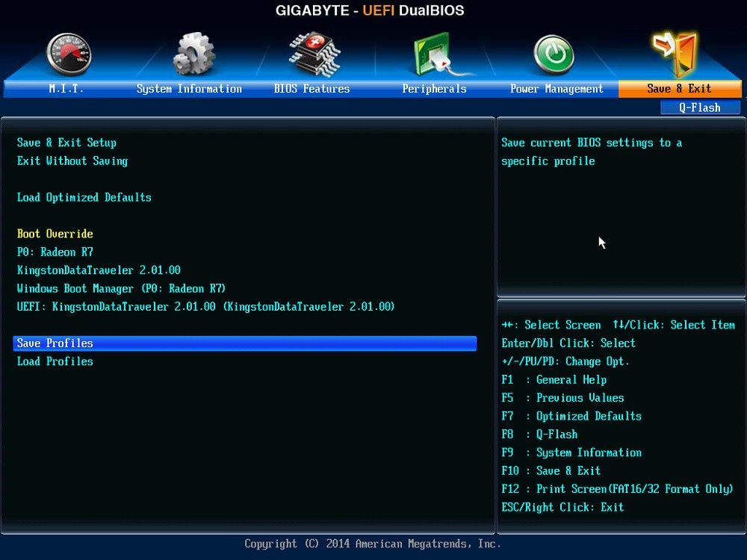Switch to the Power Management tab
This screenshot has width=747, height=560.
(x=557, y=89)
